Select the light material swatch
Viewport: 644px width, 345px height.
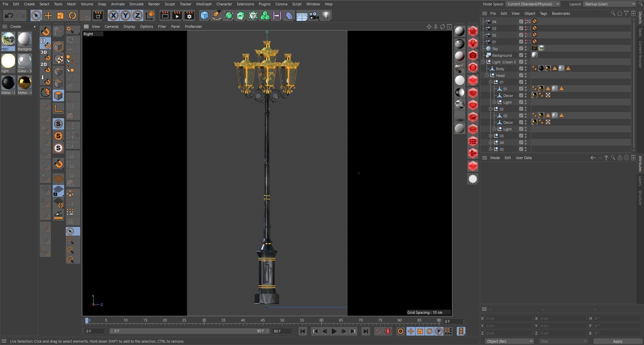[8, 63]
